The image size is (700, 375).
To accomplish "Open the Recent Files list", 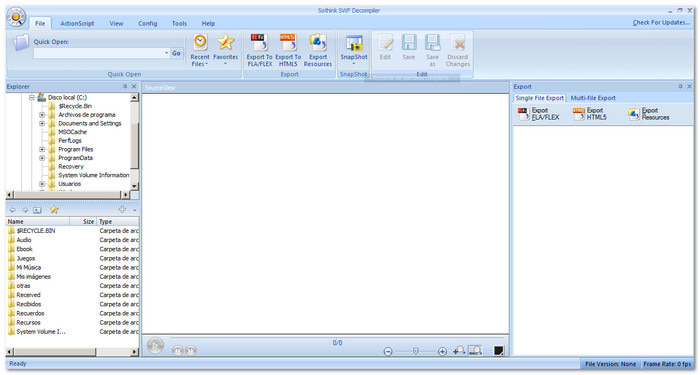I will tap(200, 50).
